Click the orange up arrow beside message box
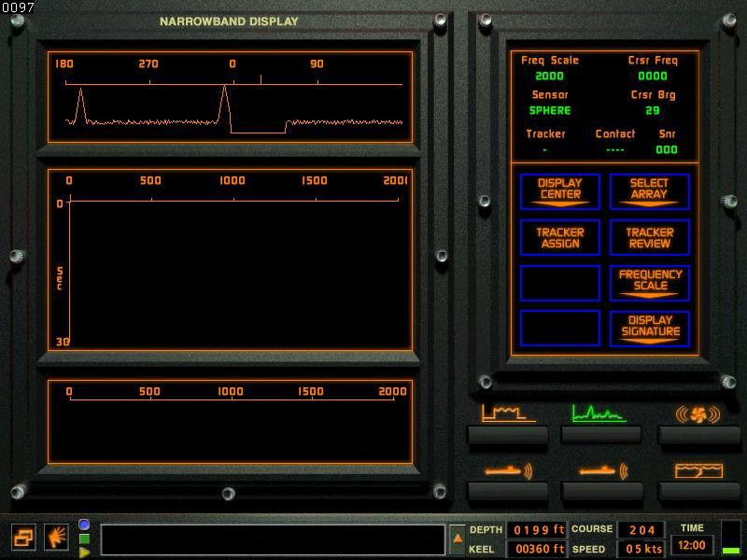 pos(458,539)
